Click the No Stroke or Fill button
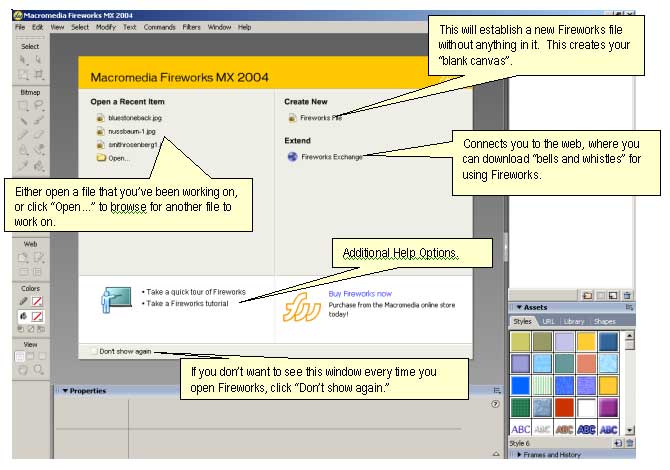The height and width of the screenshot is (470, 670). point(31,329)
